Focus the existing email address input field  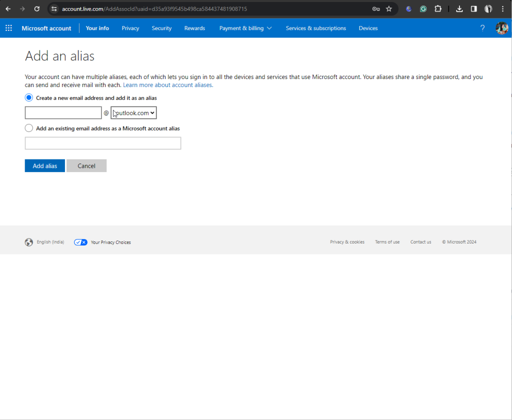(x=103, y=143)
